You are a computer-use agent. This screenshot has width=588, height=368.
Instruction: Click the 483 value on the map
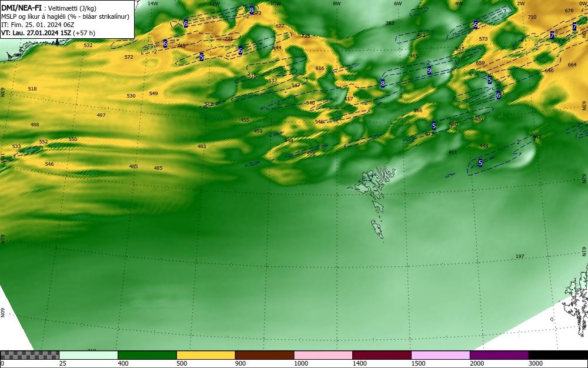click(202, 146)
